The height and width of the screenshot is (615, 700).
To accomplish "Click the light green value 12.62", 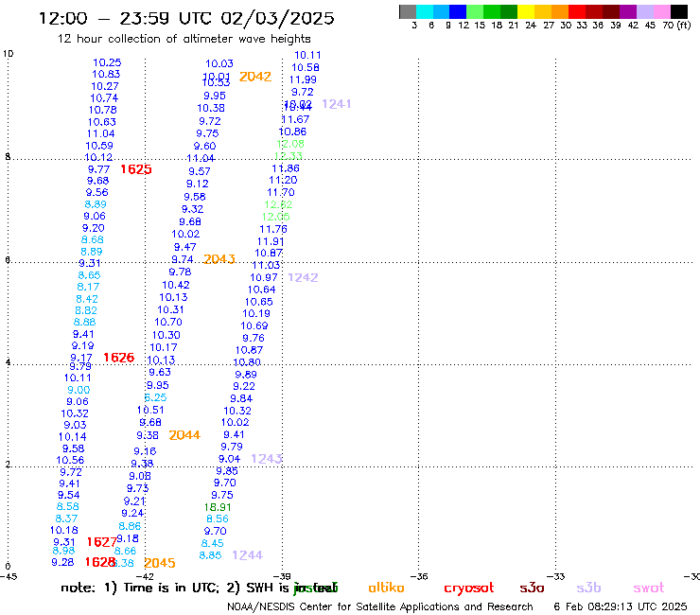I will pyautogui.click(x=278, y=204).
